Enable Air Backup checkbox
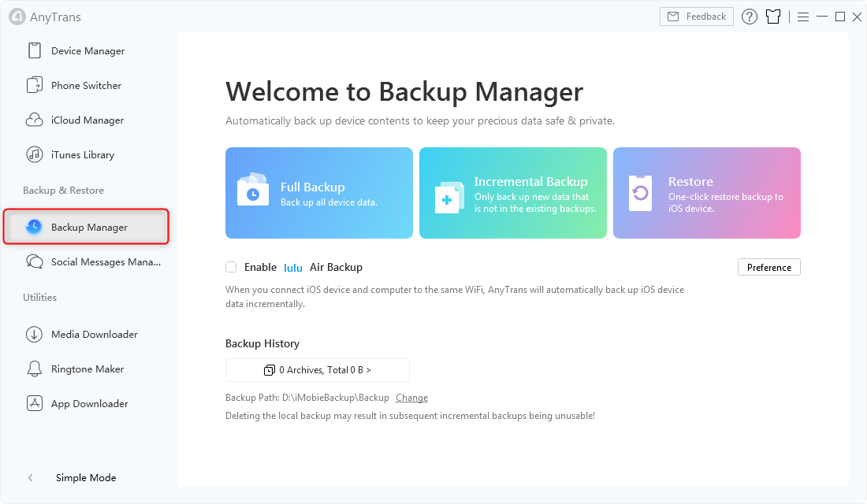867x504 pixels. (x=231, y=267)
